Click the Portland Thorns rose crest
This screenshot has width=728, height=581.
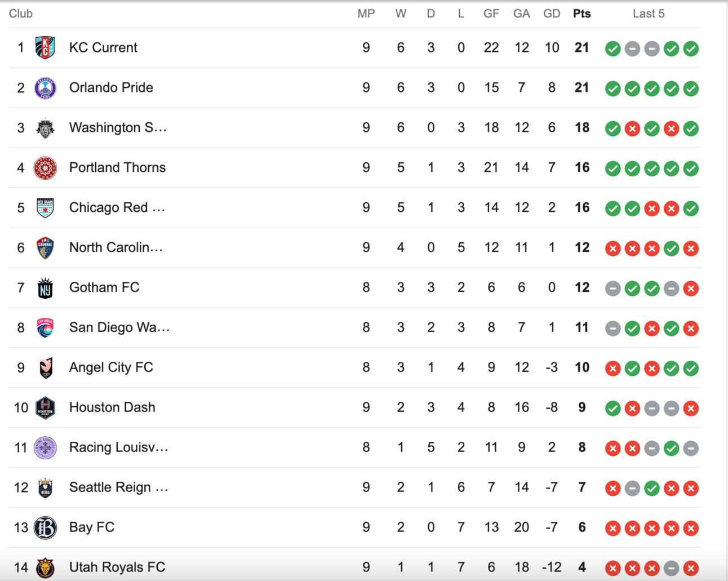tap(45, 168)
